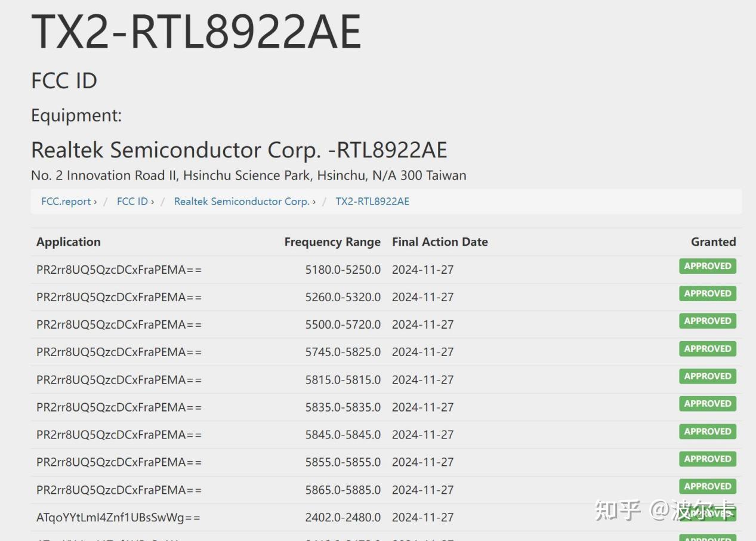Open the FCC.report breadcrumb link

pos(66,201)
